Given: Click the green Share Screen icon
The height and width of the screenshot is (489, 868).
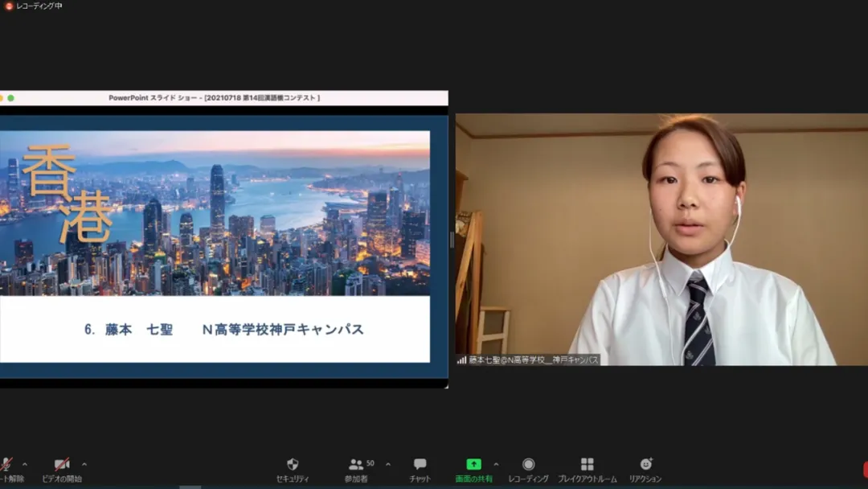Looking at the screenshot, I should [x=473, y=464].
